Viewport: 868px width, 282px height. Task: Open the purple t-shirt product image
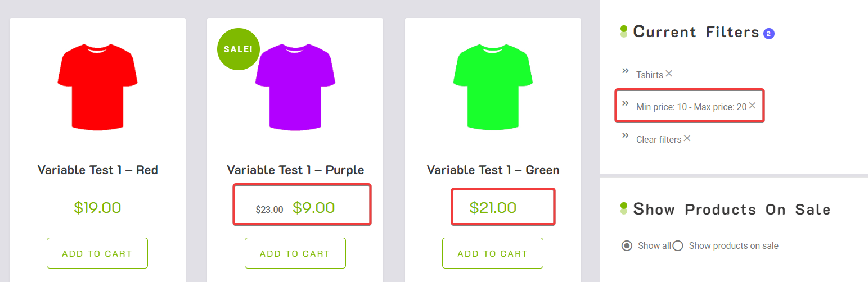295,87
